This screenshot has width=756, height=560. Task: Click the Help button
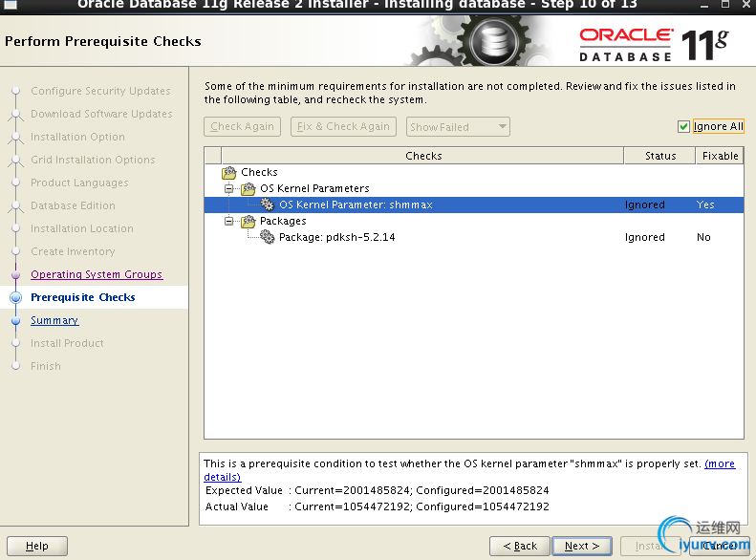pyautogui.click(x=37, y=546)
